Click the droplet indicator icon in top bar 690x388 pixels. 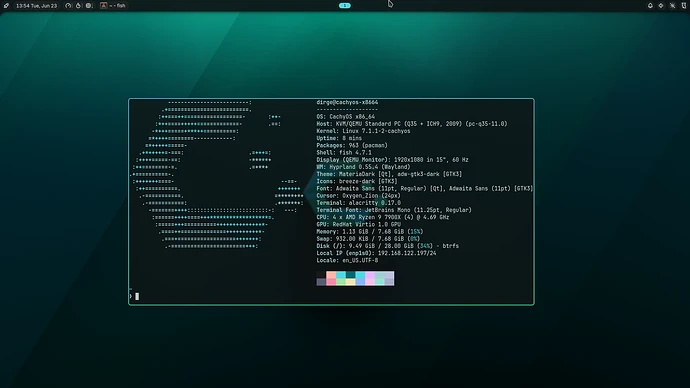(x=78, y=6)
